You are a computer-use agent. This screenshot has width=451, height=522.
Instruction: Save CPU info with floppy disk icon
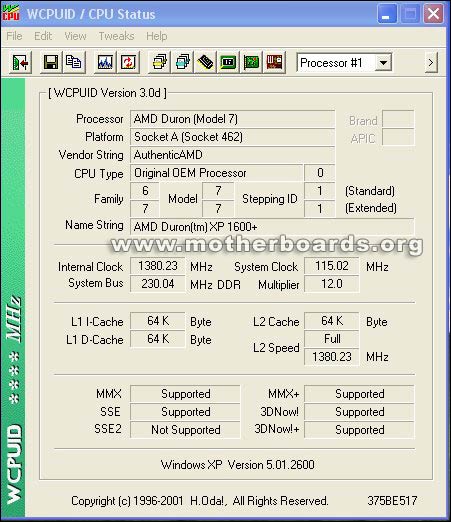51,62
